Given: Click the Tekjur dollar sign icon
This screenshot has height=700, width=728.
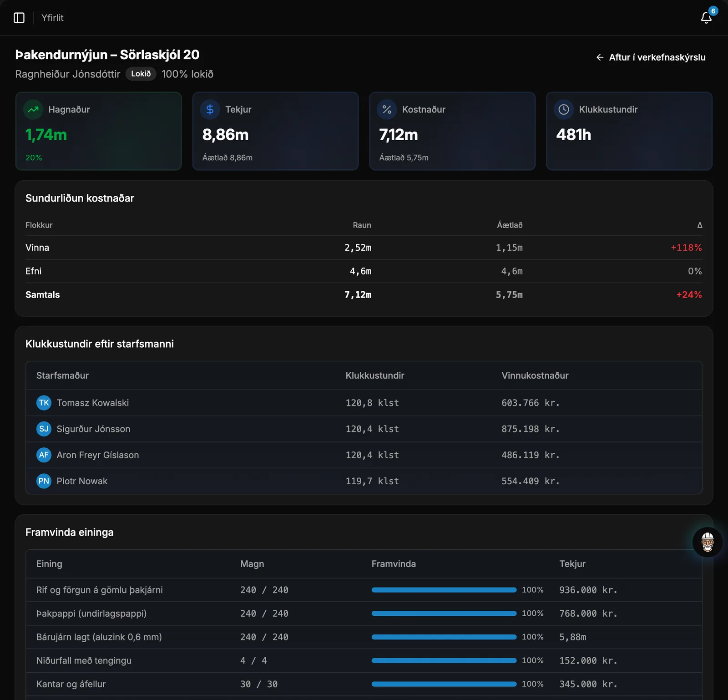Looking at the screenshot, I should pyautogui.click(x=210, y=109).
